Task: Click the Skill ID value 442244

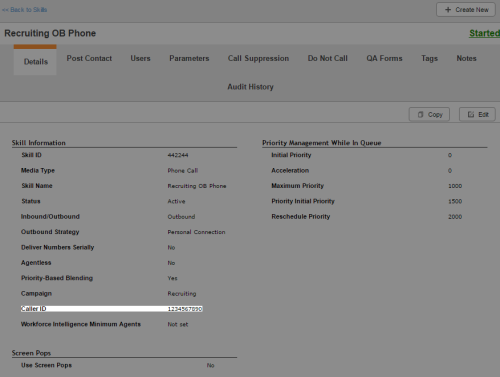Action: click(178, 155)
